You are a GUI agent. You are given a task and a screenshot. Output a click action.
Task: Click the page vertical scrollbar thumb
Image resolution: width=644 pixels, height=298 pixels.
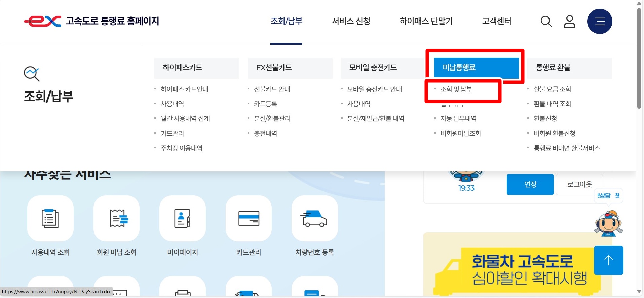pyautogui.click(x=639, y=58)
